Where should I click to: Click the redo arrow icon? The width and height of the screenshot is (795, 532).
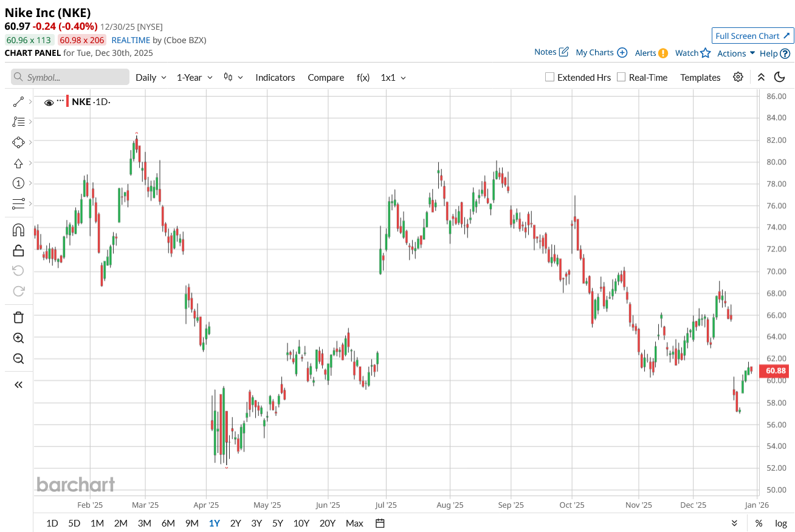tap(18, 292)
